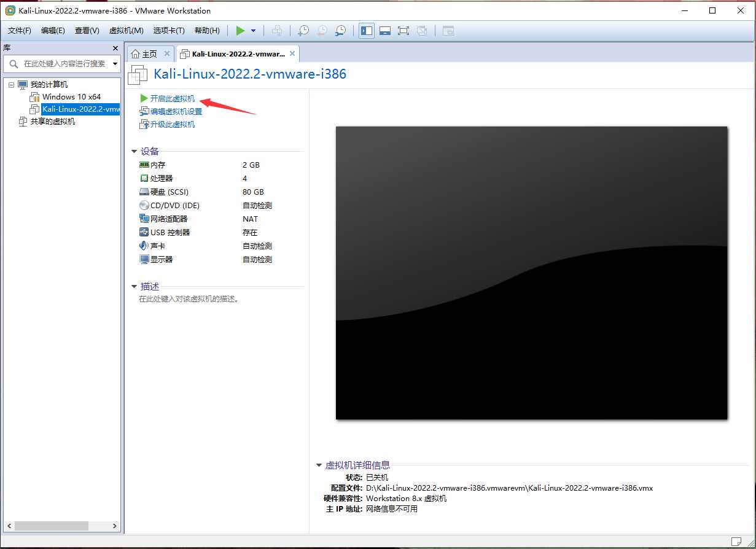Click the Send Ctrl+Alt+Del toolbar icon
Screen dimensions: 756x549
tap(277, 31)
